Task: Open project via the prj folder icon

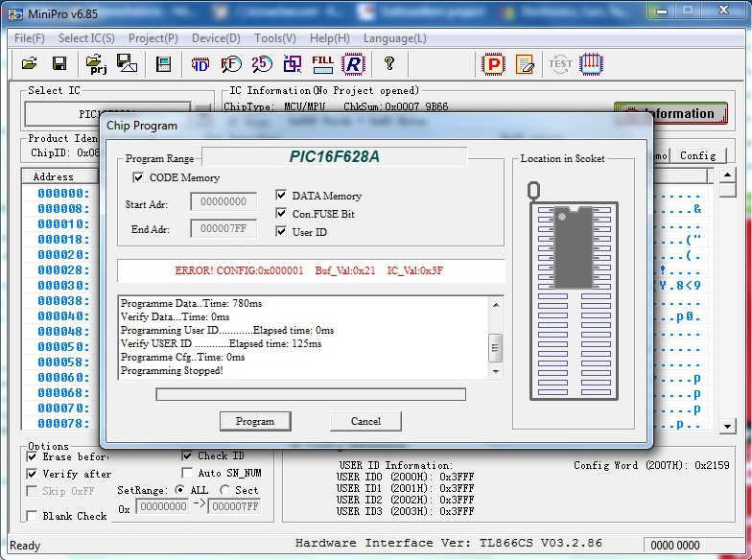Action: click(96, 63)
